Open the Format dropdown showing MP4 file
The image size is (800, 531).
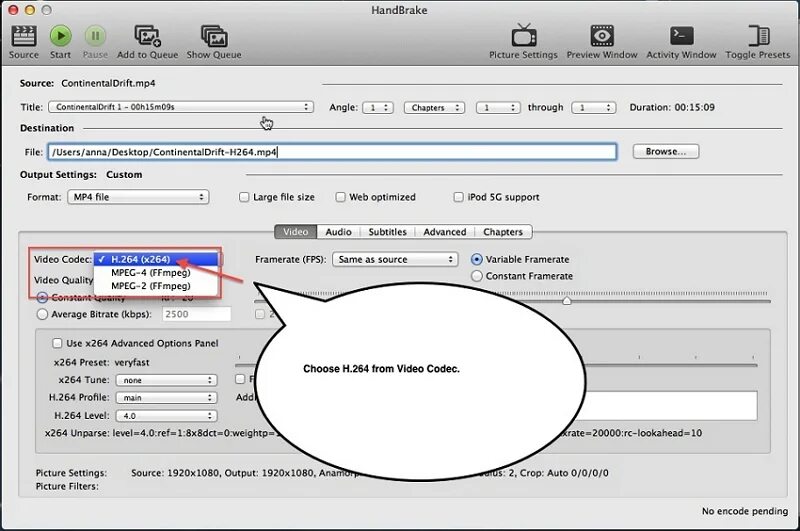click(x=138, y=197)
